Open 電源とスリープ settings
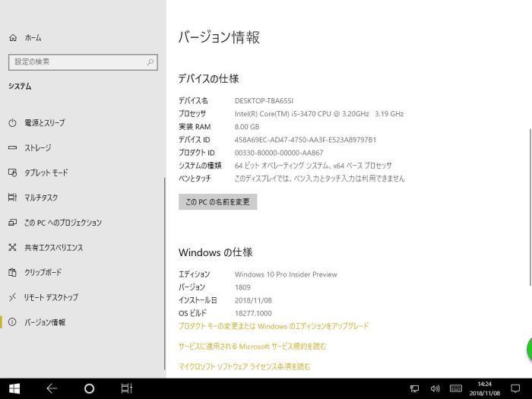Screen dimensions: 532x399 point(44,122)
